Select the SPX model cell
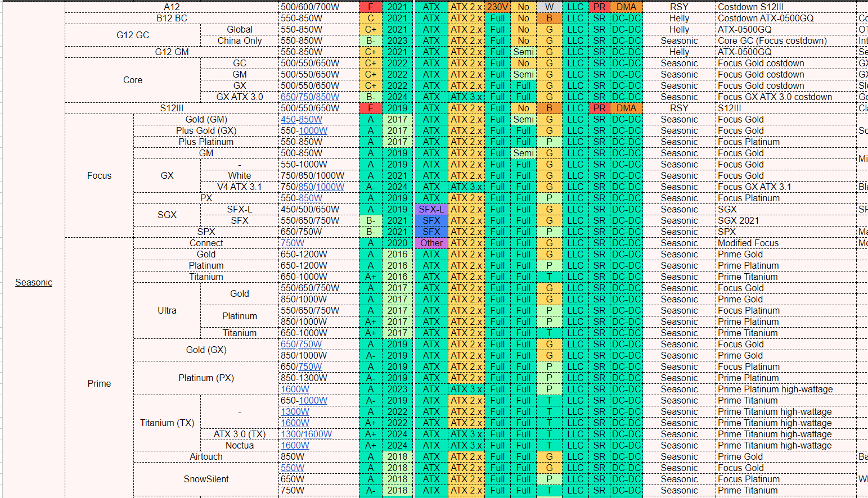The height and width of the screenshot is (498, 868). coord(206,232)
